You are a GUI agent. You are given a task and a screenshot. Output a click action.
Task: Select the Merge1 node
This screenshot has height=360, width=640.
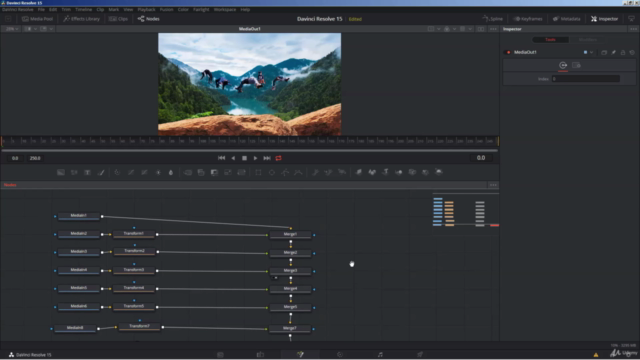pos(290,235)
